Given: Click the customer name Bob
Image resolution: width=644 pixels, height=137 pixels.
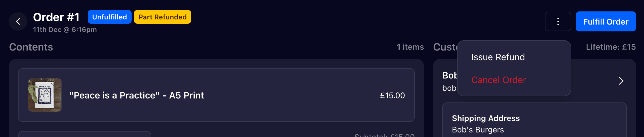Looking at the screenshot, I should click(x=449, y=75).
